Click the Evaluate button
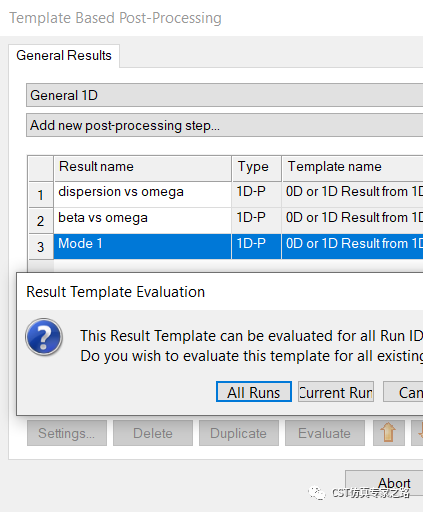The height and width of the screenshot is (512, 423). coord(325,433)
